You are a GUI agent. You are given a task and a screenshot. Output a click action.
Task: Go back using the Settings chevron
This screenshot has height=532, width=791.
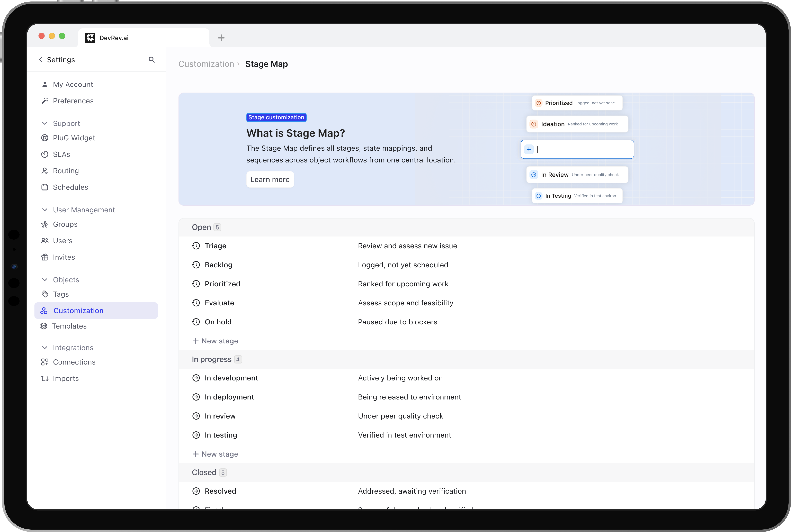[x=41, y=60]
